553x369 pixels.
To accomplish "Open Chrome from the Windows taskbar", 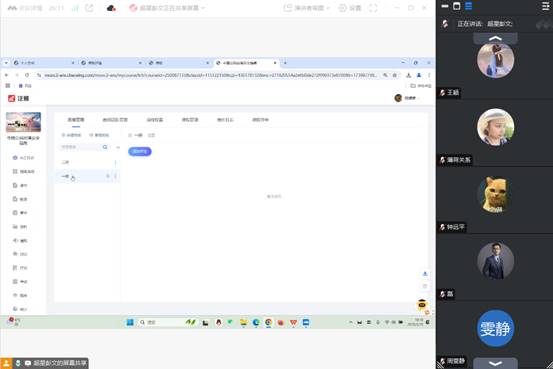I will 268,322.
